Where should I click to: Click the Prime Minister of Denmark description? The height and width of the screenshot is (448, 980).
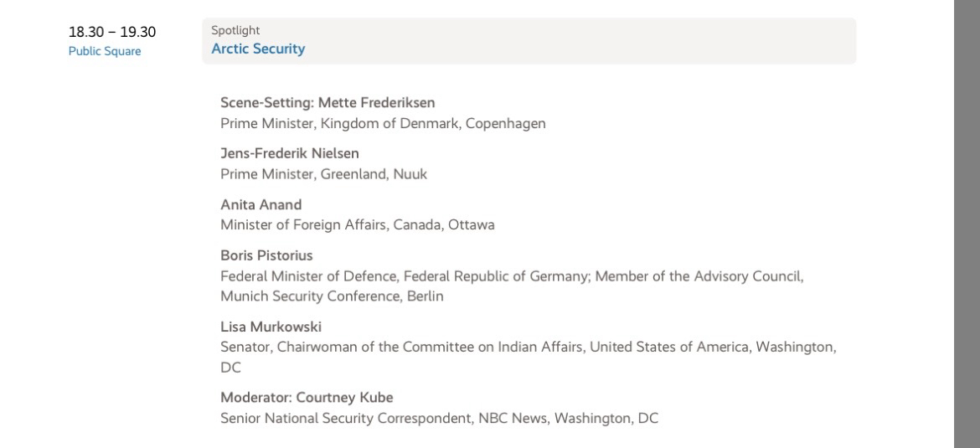pyautogui.click(x=383, y=124)
